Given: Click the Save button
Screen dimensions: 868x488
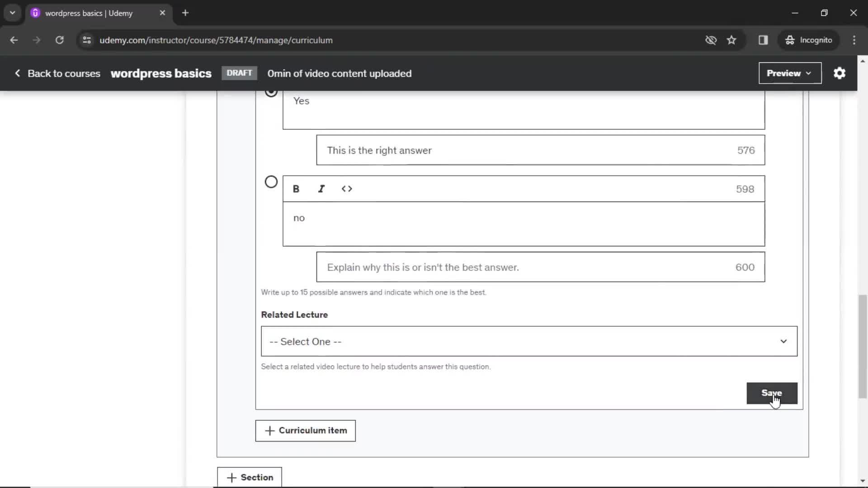Looking at the screenshot, I should point(772,393).
